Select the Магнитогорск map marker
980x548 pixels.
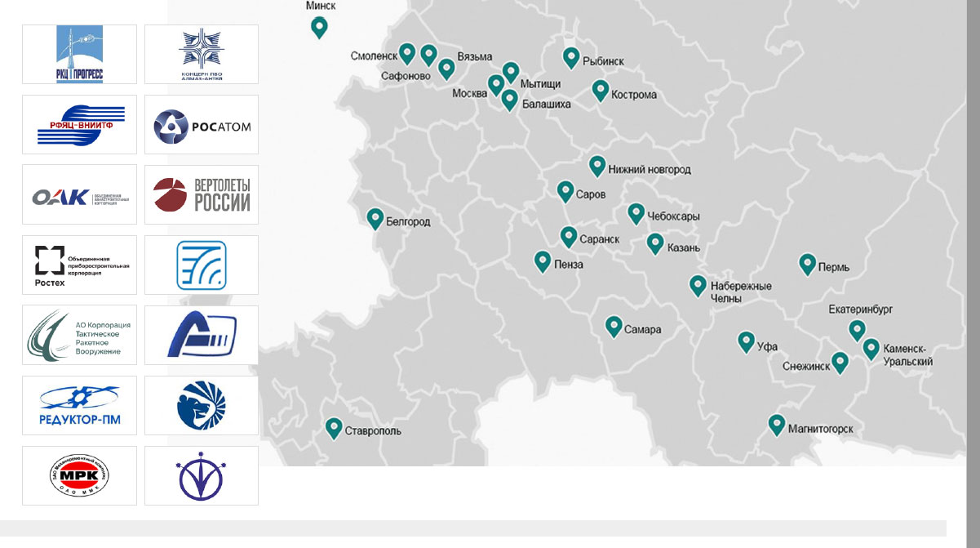777,425
